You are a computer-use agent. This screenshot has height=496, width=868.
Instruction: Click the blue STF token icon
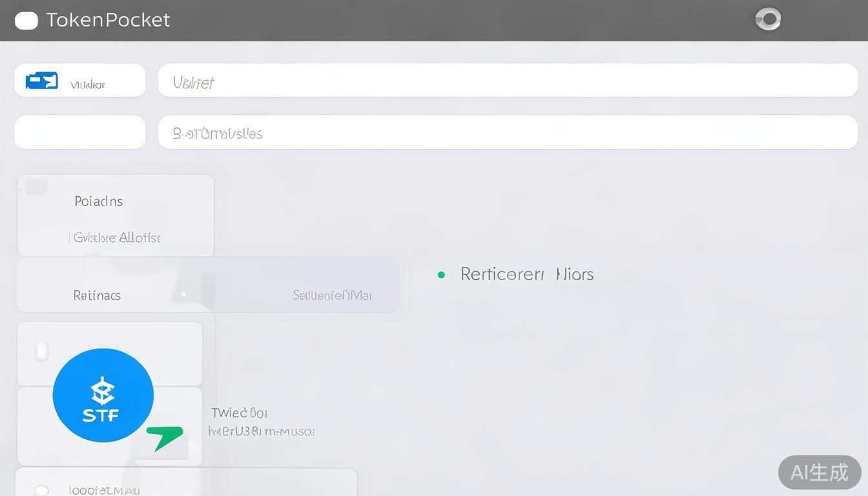coord(103,395)
